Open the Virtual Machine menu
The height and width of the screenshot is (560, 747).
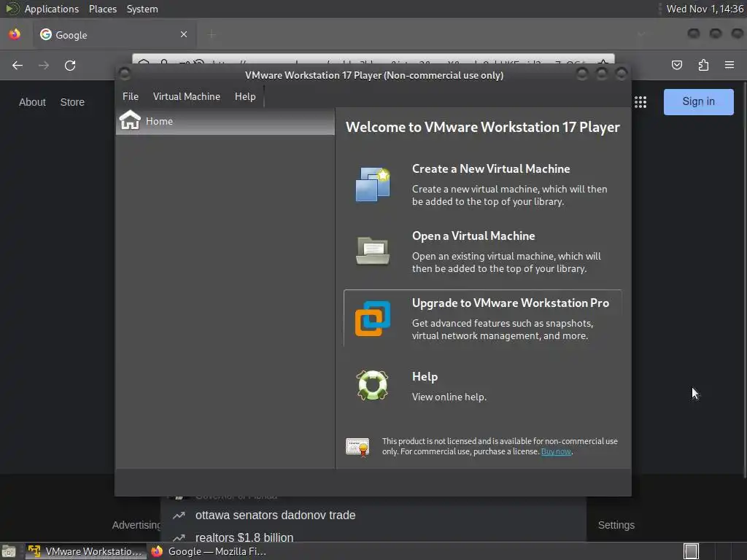[x=186, y=96]
